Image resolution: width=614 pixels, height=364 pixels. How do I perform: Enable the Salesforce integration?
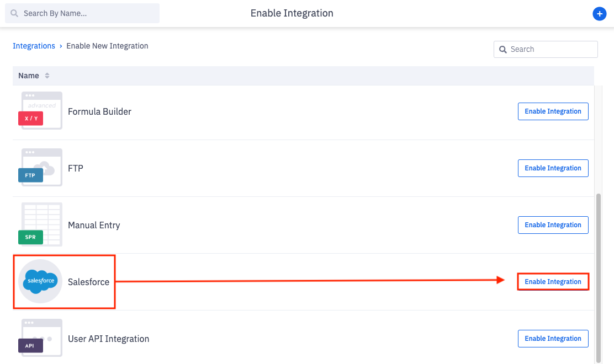(553, 281)
